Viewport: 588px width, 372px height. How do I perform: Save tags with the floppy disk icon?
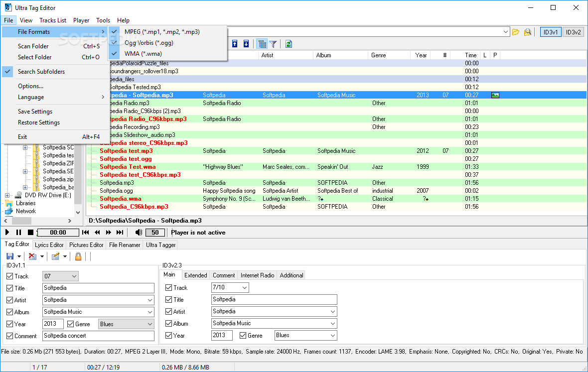[x=10, y=256]
